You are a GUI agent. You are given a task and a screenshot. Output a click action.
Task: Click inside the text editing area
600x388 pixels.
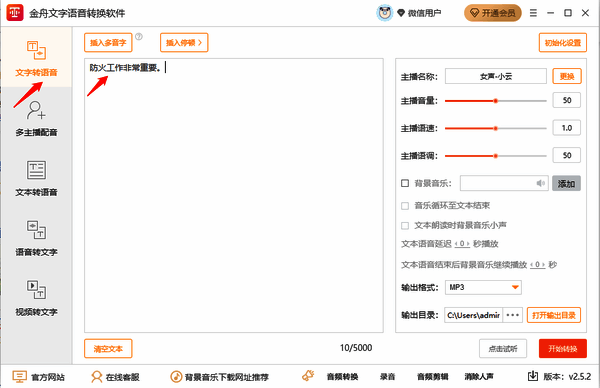[234, 195]
